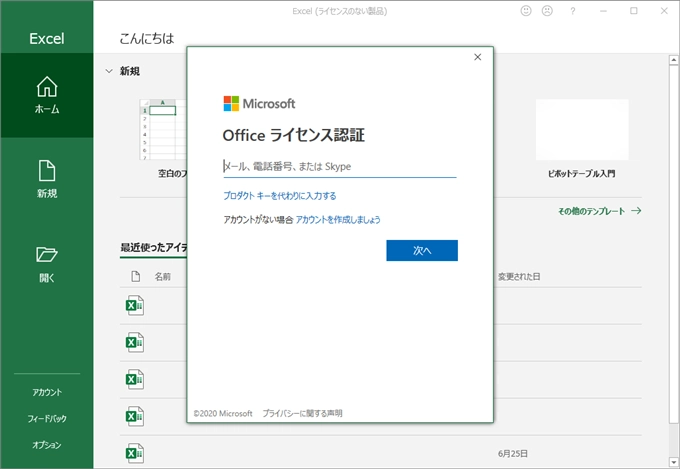Click プロダクト キーを代わりに入力する link
Viewport: 680px width, 469px height.
tap(280, 196)
